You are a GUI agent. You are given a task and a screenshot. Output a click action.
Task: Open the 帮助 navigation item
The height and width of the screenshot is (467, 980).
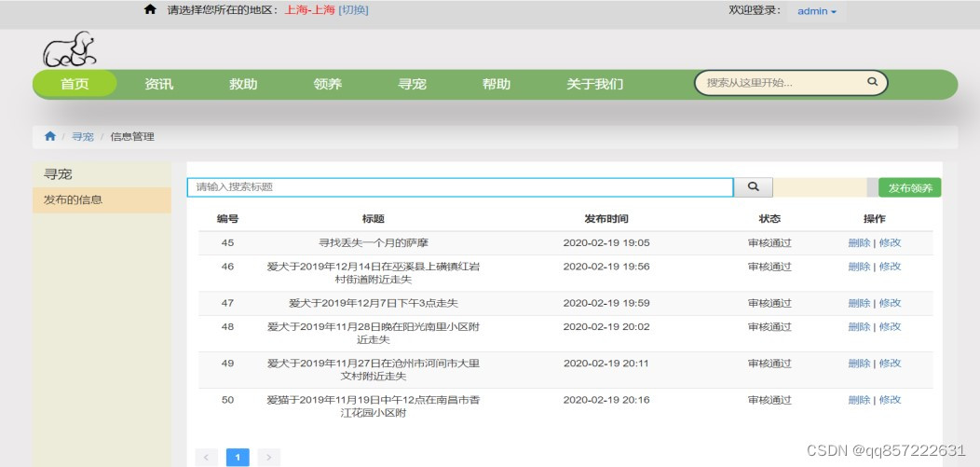[x=497, y=84]
